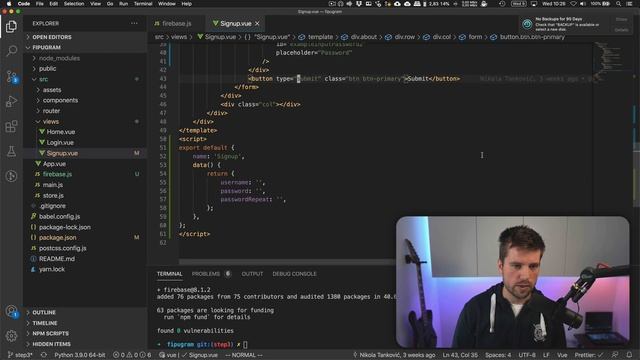Open Explorer more actions ellipsis
The width and height of the screenshot is (640, 360).
pos(134,23)
